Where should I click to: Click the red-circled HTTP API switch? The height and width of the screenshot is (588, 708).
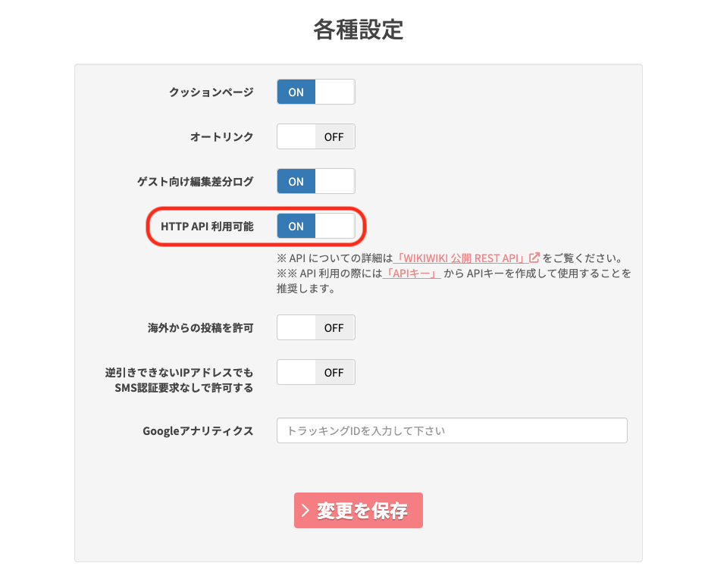[x=315, y=226]
